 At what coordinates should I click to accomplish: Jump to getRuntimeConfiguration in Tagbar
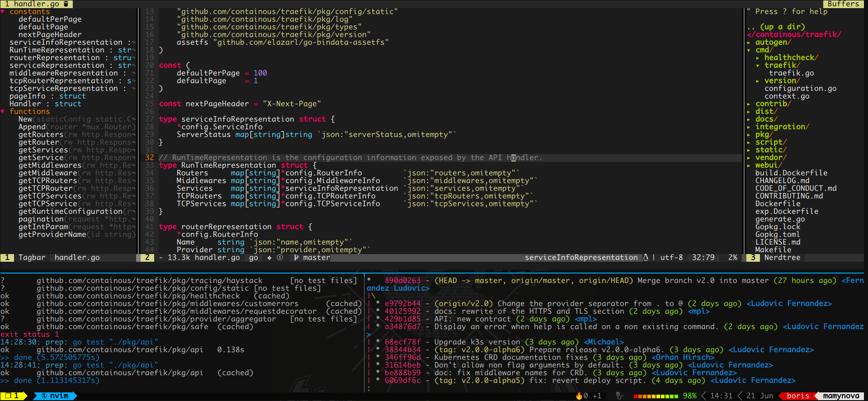(70, 212)
